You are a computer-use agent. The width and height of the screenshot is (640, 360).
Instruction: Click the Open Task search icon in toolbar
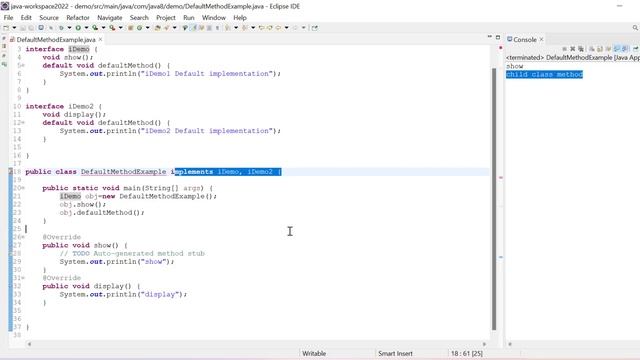point(167,28)
